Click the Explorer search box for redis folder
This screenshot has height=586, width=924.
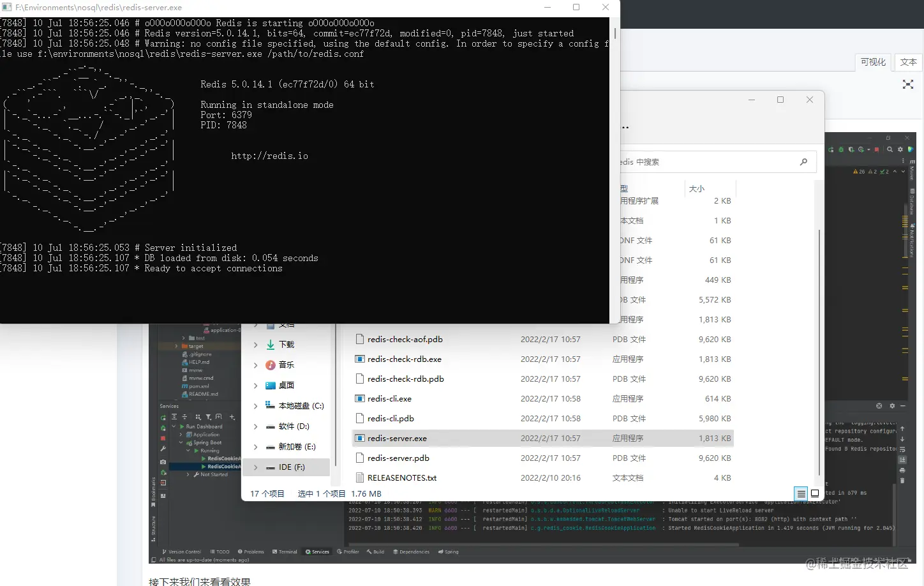(708, 162)
